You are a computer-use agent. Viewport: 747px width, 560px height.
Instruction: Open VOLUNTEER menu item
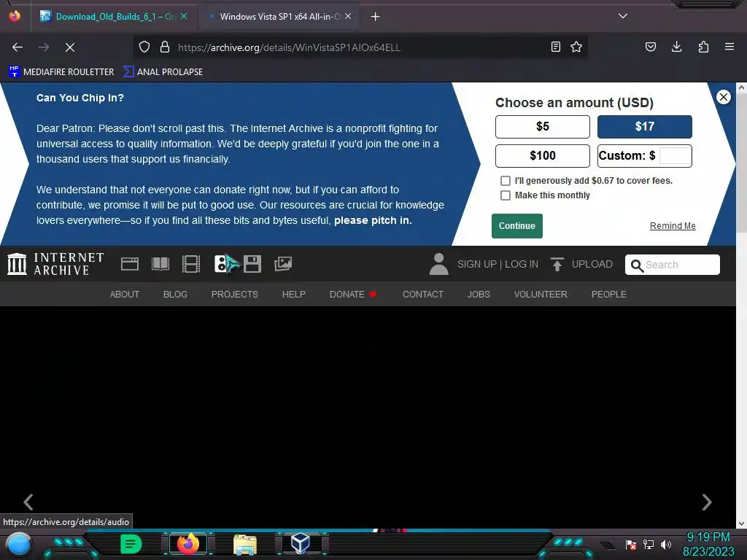click(x=541, y=295)
